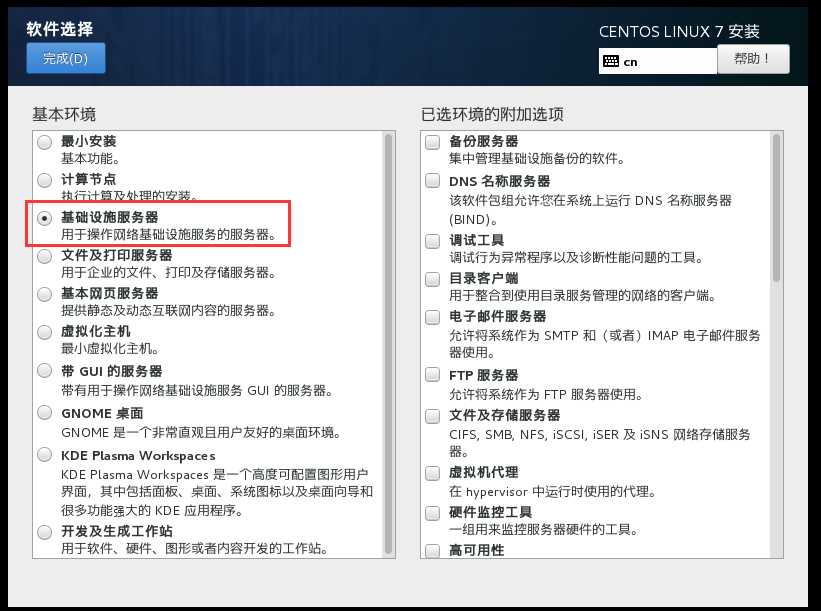The image size is (821, 611).
Task: Select the 基础设施服务器 radio button
Action: click(x=45, y=218)
